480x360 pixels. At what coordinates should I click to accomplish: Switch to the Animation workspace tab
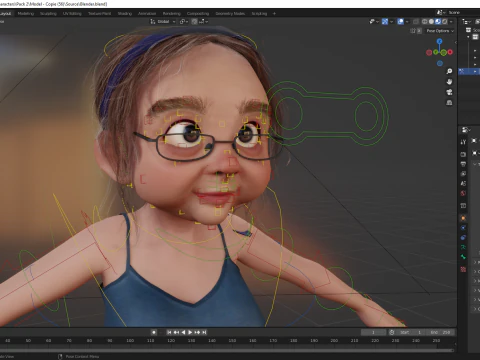click(x=147, y=14)
